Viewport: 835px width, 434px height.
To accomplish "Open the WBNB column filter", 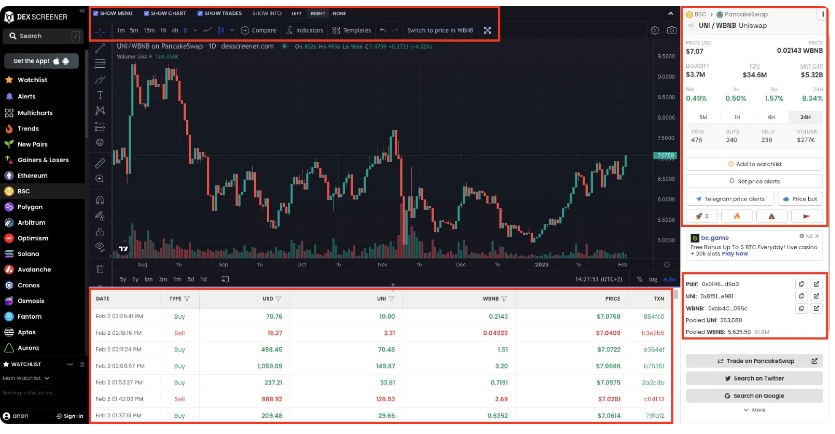I will pyautogui.click(x=504, y=299).
